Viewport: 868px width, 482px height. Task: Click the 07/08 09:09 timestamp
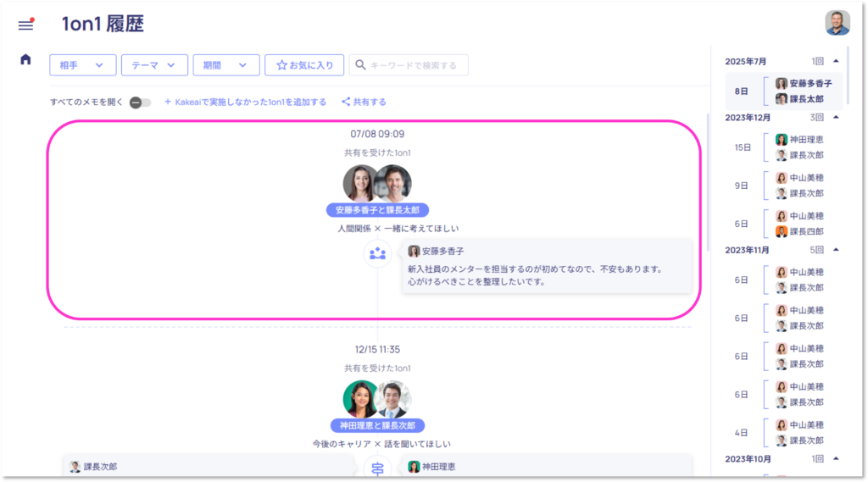click(x=377, y=134)
